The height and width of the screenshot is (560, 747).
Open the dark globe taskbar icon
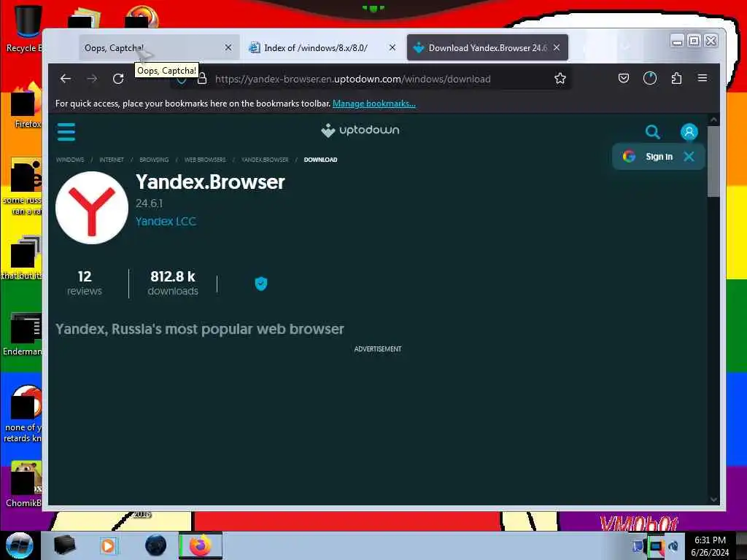[156, 545]
